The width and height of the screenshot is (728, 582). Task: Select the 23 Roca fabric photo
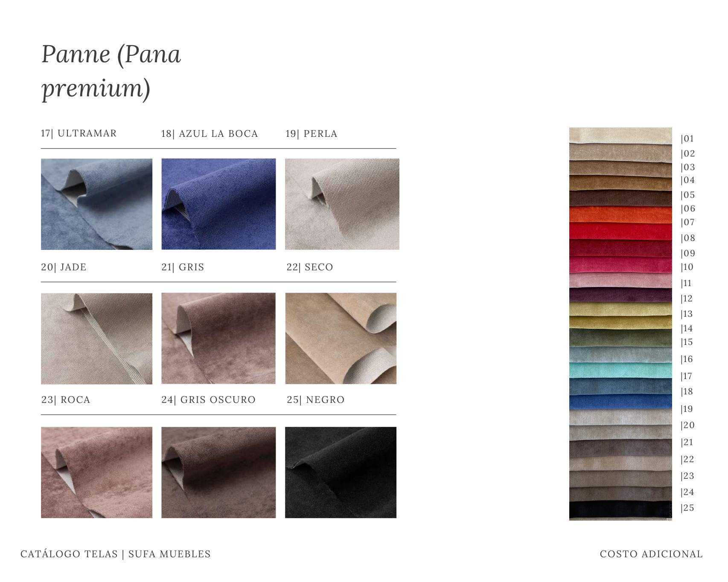point(96,472)
